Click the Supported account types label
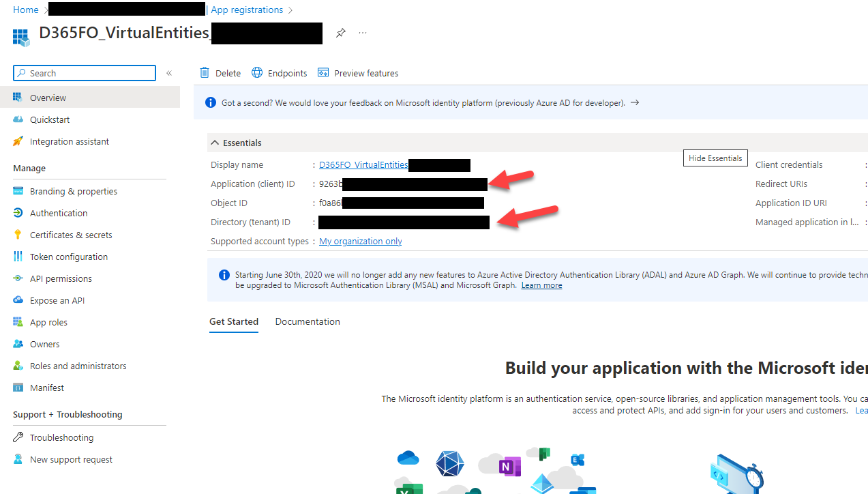Viewport: 868px width, 494px height. [x=260, y=241]
